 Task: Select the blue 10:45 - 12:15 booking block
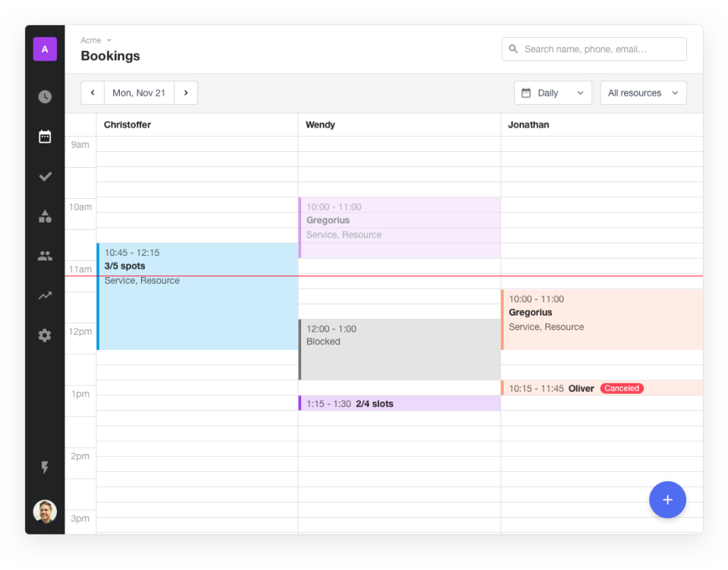pyautogui.click(x=197, y=296)
